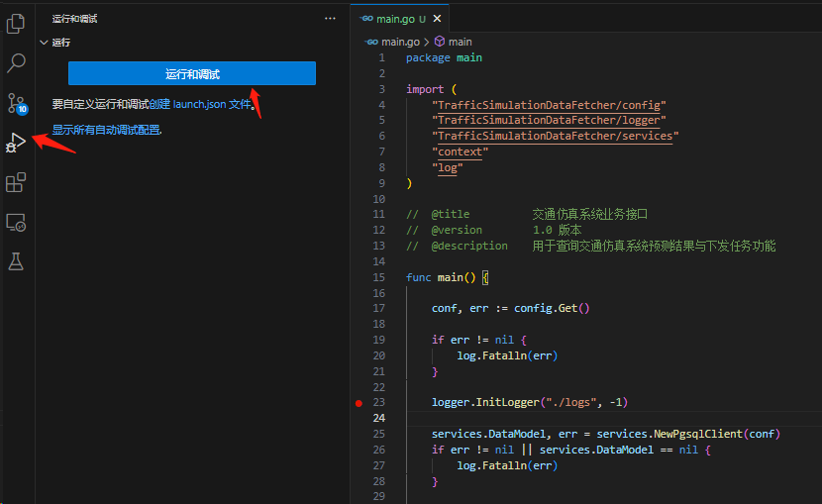Place cursor on empty line 24
The height and width of the screenshot is (504, 822).
(x=594, y=419)
